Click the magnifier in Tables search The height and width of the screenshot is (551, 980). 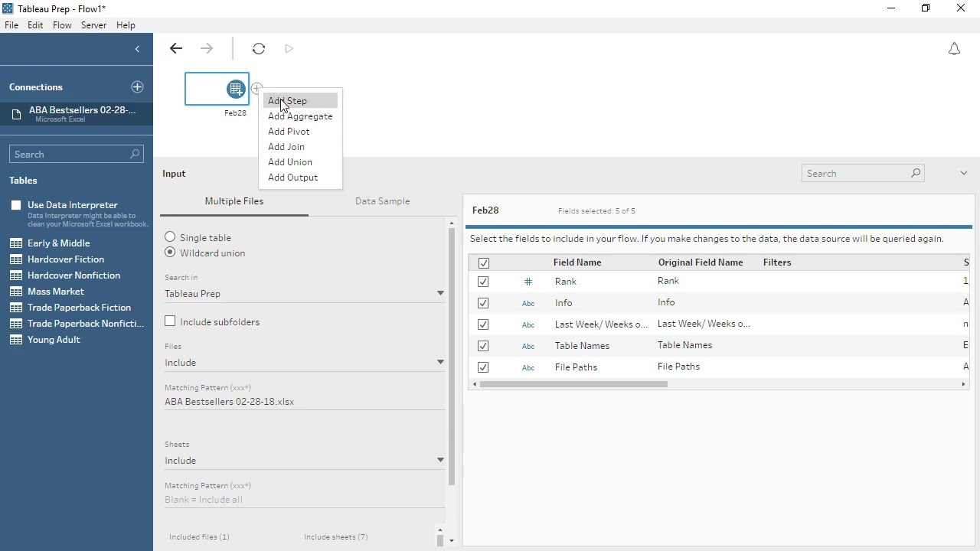(135, 154)
